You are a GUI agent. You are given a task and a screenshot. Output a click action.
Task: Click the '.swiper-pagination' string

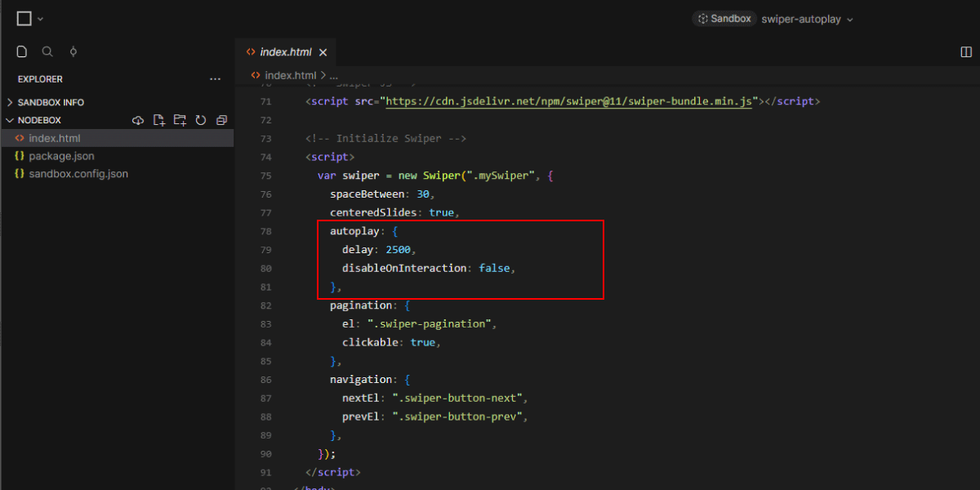click(429, 323)
